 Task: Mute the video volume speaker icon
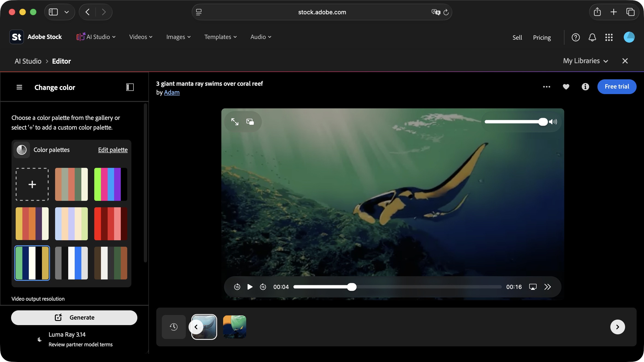click(553, 122)
